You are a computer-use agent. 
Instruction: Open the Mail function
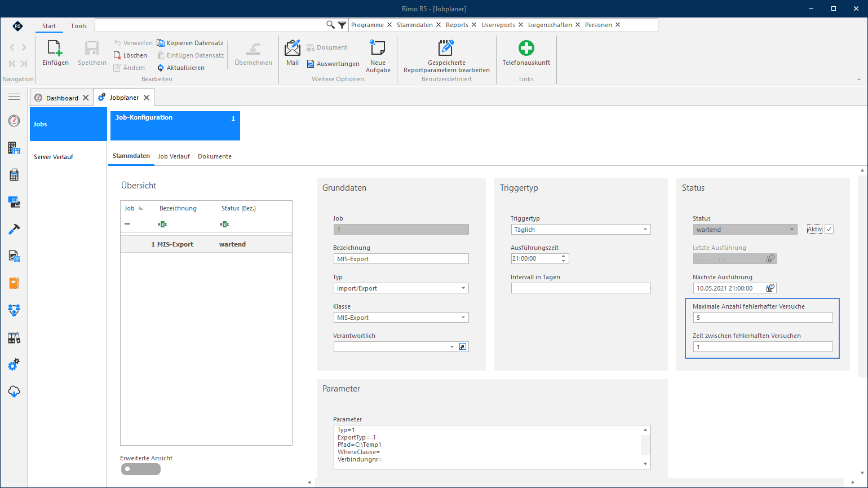tap(293, 53)
